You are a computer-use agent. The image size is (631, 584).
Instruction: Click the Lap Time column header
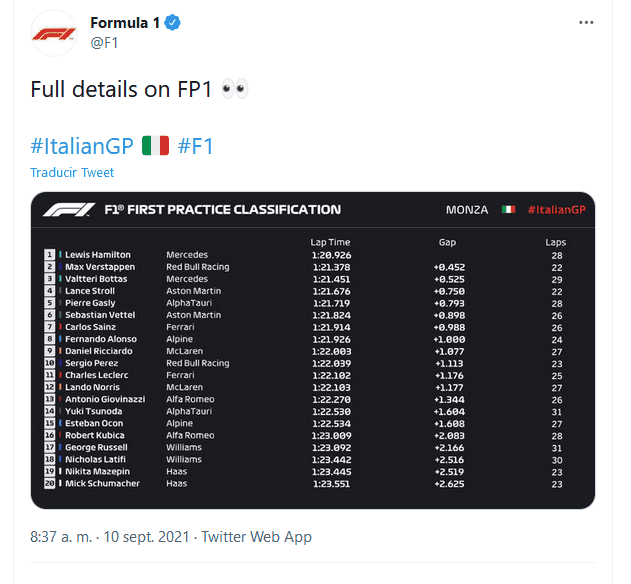pos(330,242)
